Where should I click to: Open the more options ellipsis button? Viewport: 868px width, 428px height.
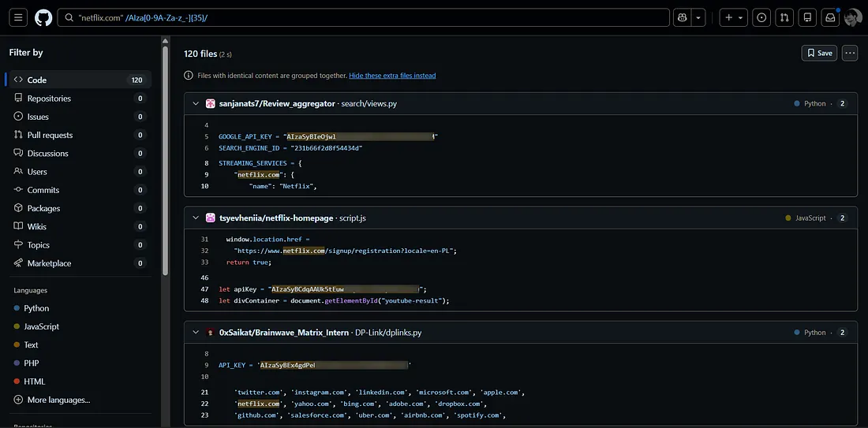850,53
